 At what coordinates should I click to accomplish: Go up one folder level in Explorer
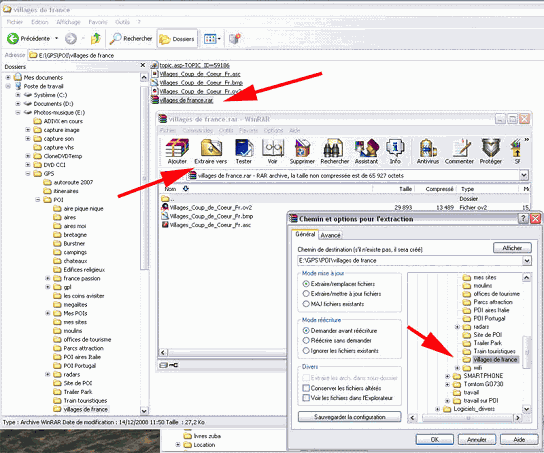tap(95, 39)
